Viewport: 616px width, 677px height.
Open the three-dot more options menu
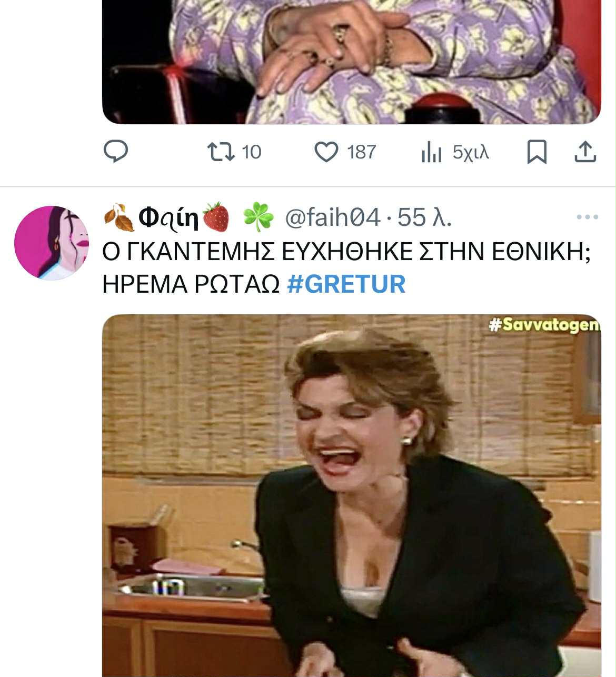coord(588,217)
